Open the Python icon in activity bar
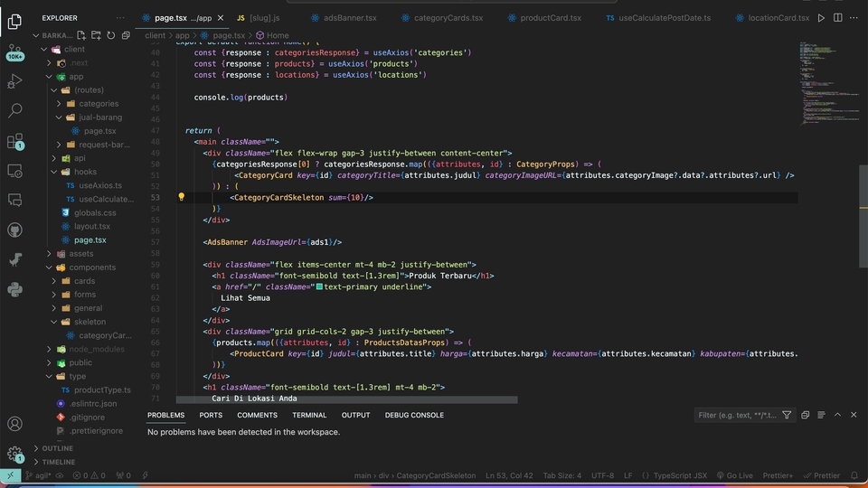Image resolution: width=868 pixels, height=488 pixels. click(15, 289)
